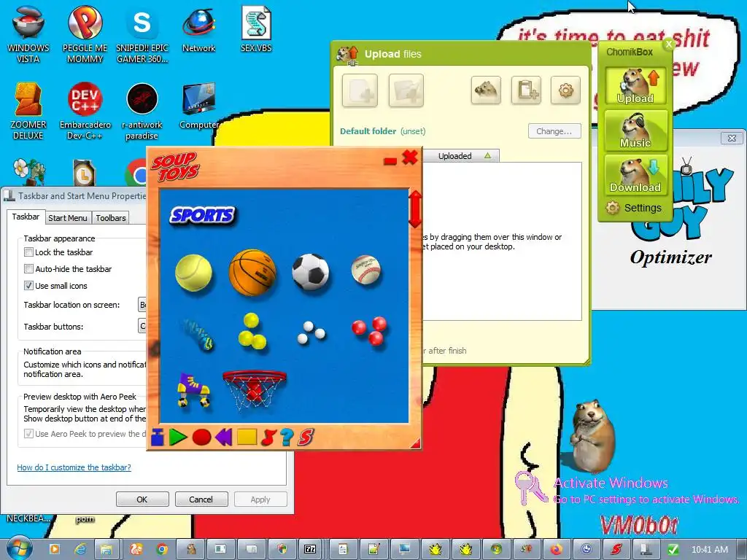The width and height of the screenshot is (747, 560).
Task: Open Google Chrome from taskbar
Action: tap(162, 550)
